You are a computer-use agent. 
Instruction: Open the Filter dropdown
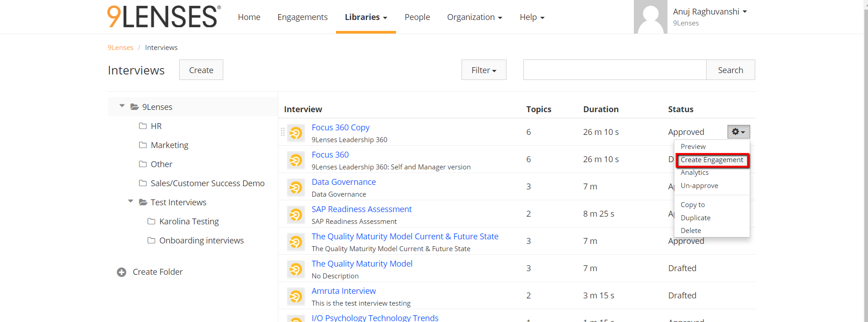(484, 70)
